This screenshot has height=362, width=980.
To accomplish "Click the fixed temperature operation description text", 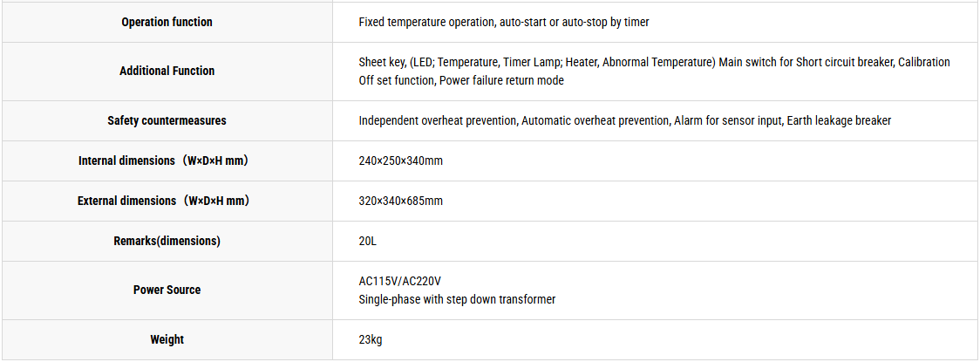I will 504,23.
